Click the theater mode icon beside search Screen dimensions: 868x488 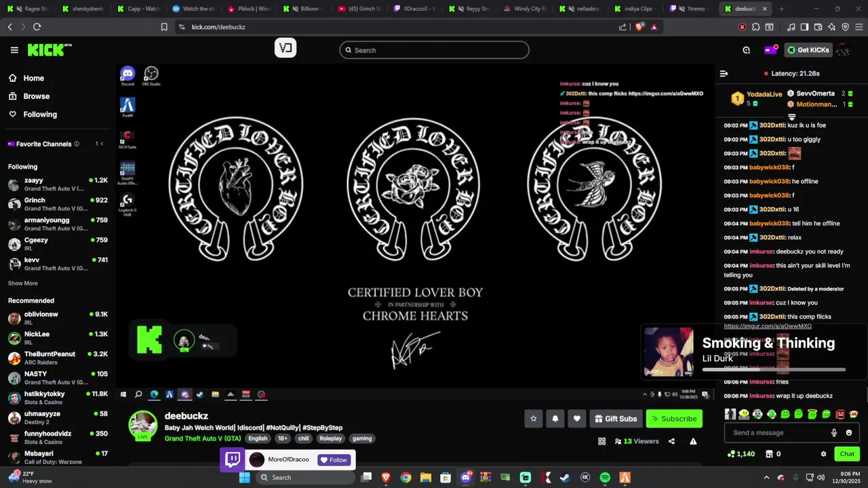[285, 48]
